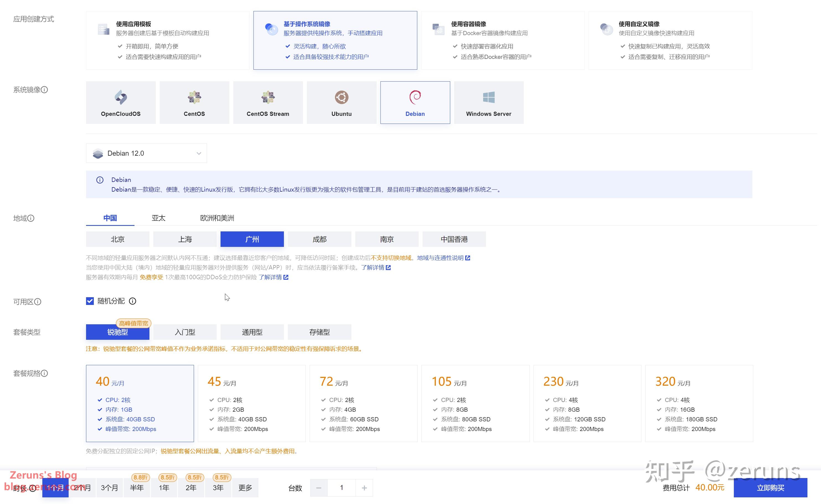Increase server quantity with plus stepper
The height and width of the screenshot is (504, 821).
point(364,487)
